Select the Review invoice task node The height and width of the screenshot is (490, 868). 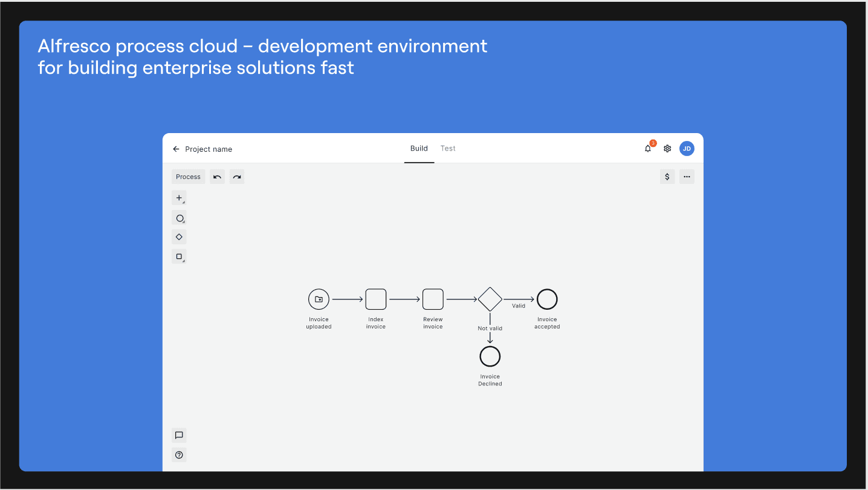pos(433,299)
